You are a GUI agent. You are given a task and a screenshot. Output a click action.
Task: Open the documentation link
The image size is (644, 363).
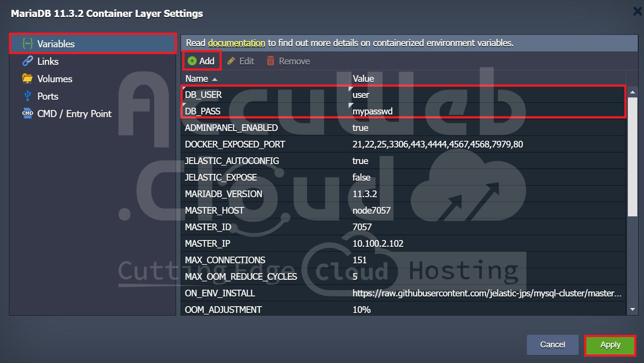(x=236, y=43)
